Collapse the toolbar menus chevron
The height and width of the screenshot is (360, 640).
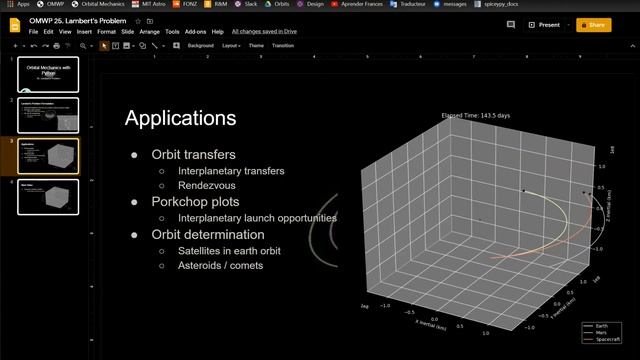[x=633, y=46]
